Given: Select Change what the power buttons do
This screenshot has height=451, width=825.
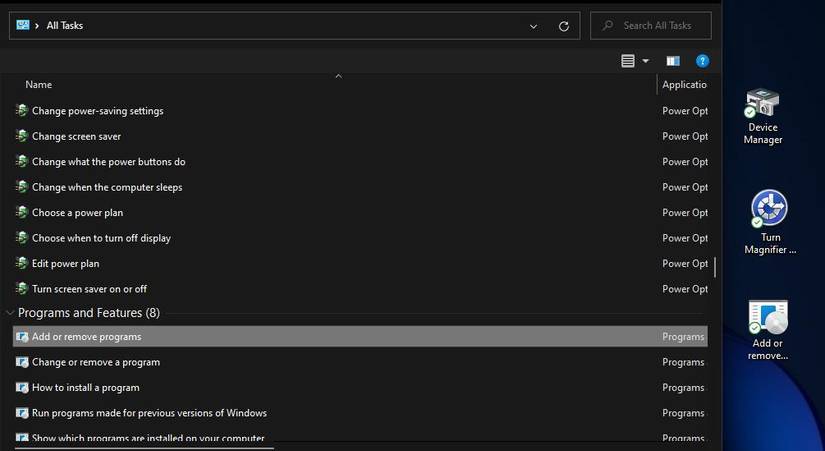Looking at the screenshot, I should pos(108,162).
